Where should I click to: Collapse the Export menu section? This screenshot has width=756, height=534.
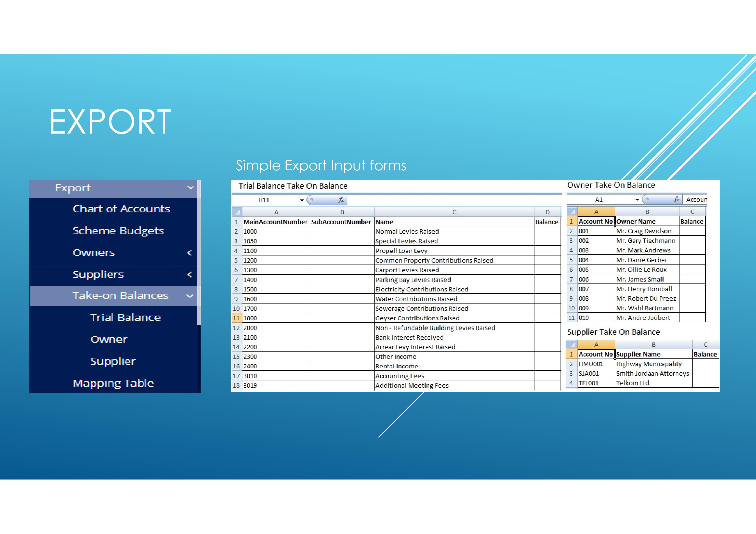point(190,188)
